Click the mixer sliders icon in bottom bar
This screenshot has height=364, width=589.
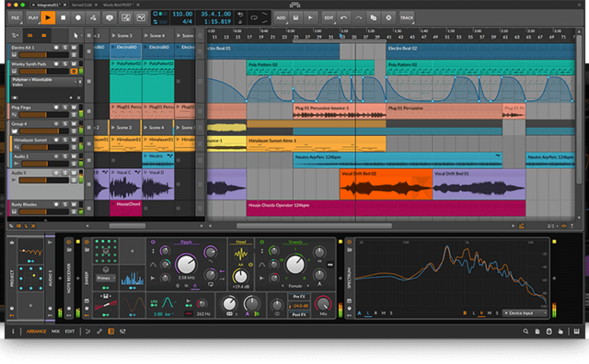click(122, 331)
